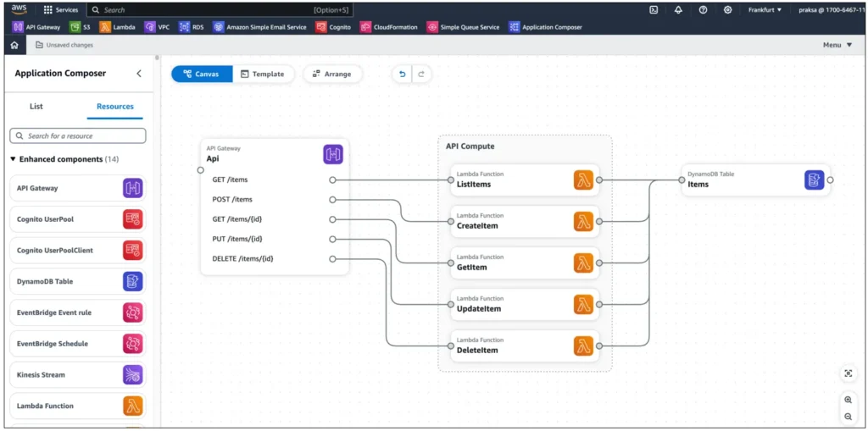Select the Items DynamoDB Table card
Image resolution: width=868 pixels, height=431 pixels.
pyautogui.click(x=756, y=180)
